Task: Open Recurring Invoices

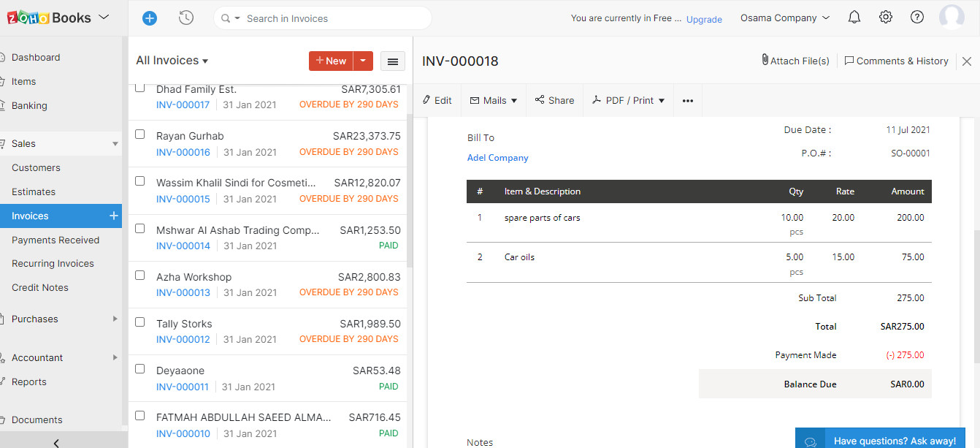Action: [x=53, y=264]
